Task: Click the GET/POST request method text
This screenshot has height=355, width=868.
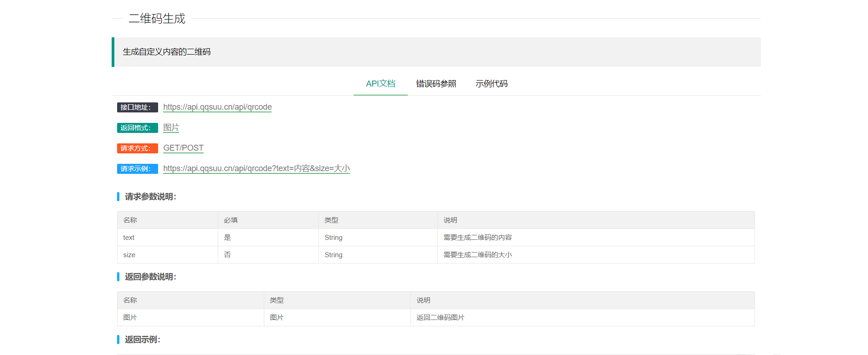Action: [x=183, y=148]
